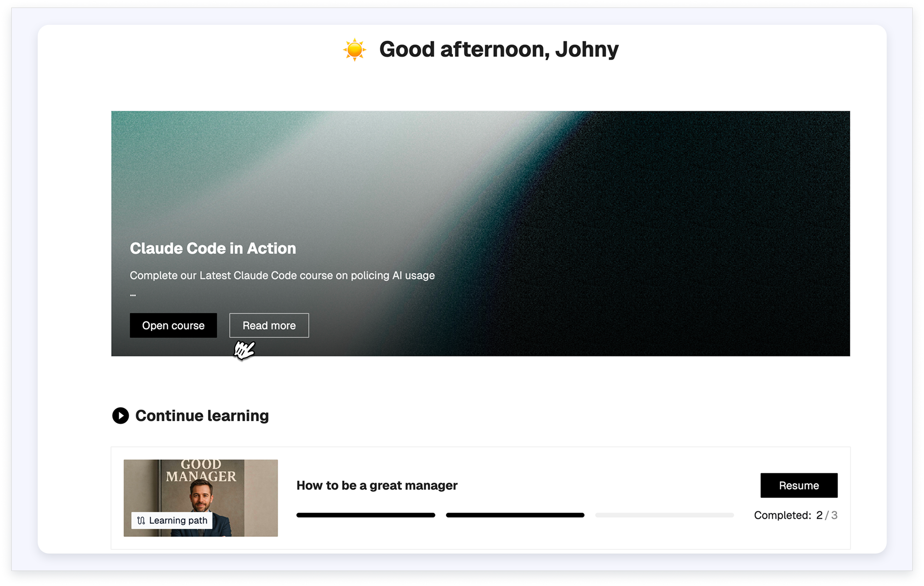Image resolution: width=924 pixels, height=586 pixels.
Task: Select the second completed progress segment
Action: pos(515,515)
